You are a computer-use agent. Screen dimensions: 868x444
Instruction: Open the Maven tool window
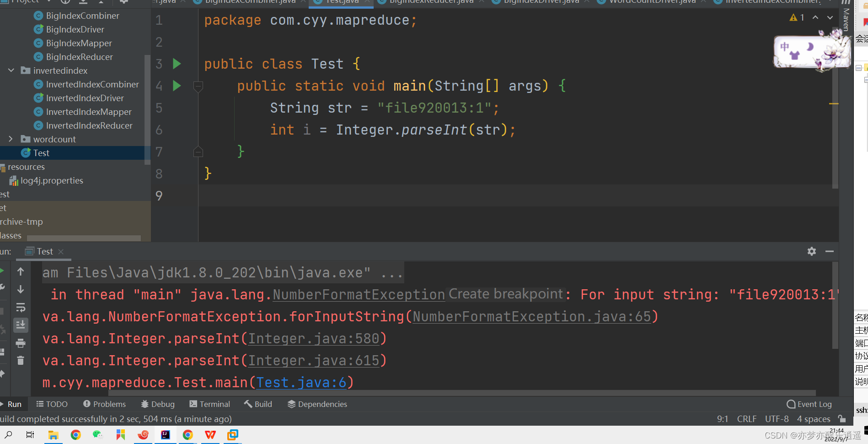(846, 16)
